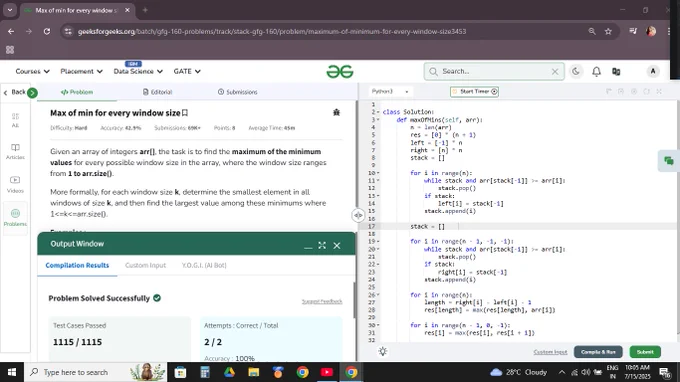Switch to the Submissions tab
Viewport: 680px width, 382px height.
[238, 92]
